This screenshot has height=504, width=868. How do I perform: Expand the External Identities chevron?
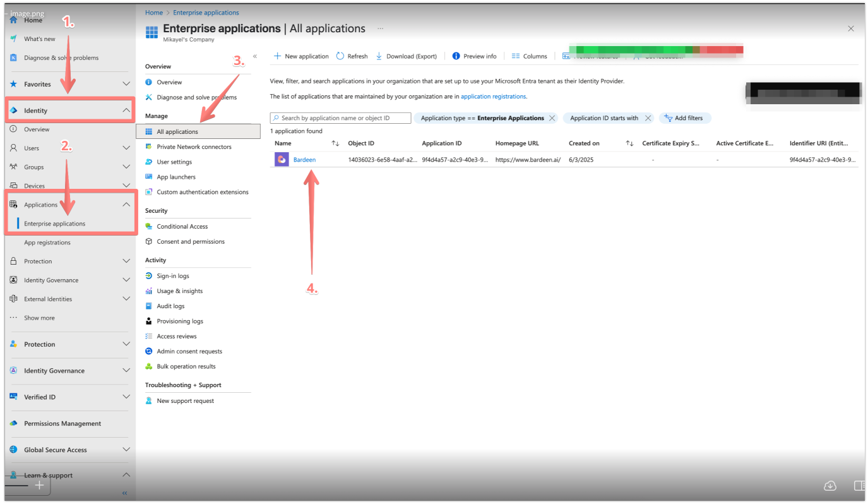(x=126, y=299)
